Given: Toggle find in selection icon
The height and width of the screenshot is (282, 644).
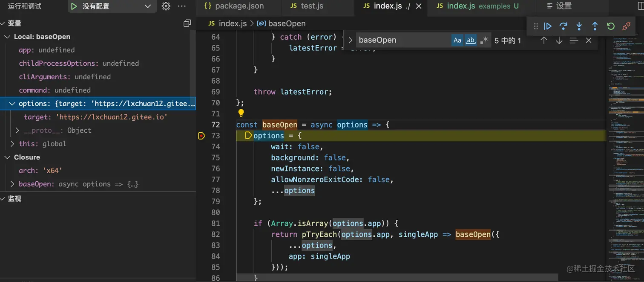Looking at the screenshot, I should point(574,40).
